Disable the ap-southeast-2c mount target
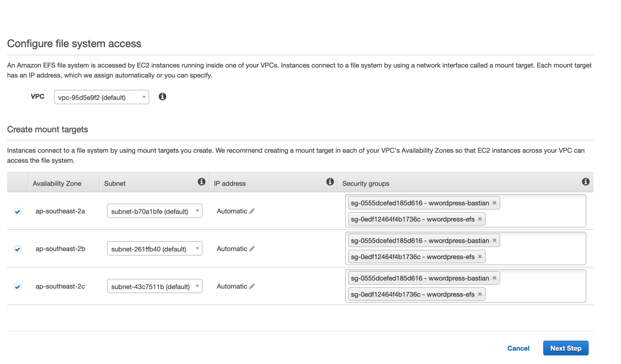This screenshot has width=621, height=364. tap(18, 286)
